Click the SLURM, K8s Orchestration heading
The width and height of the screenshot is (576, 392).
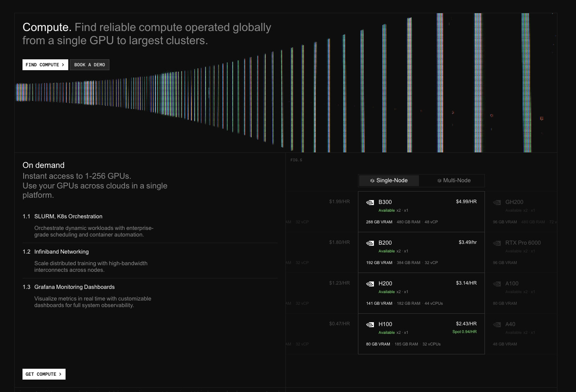click(68, 216)
